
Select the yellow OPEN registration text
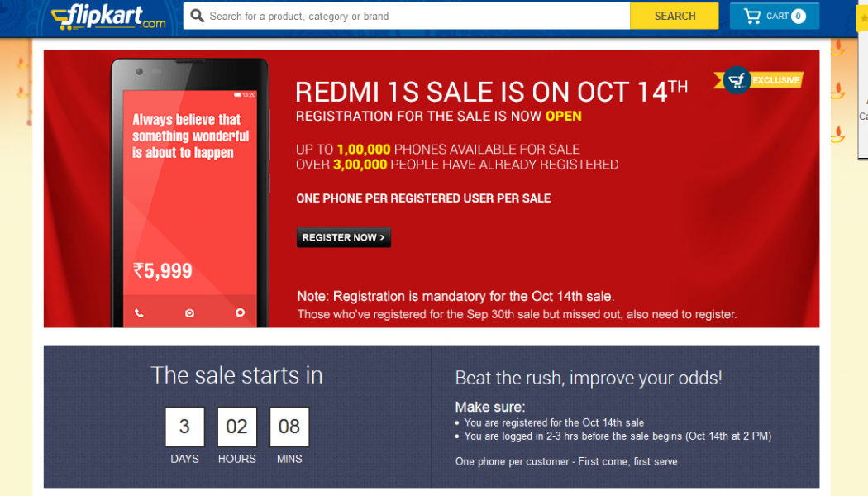tap(563, 117)
